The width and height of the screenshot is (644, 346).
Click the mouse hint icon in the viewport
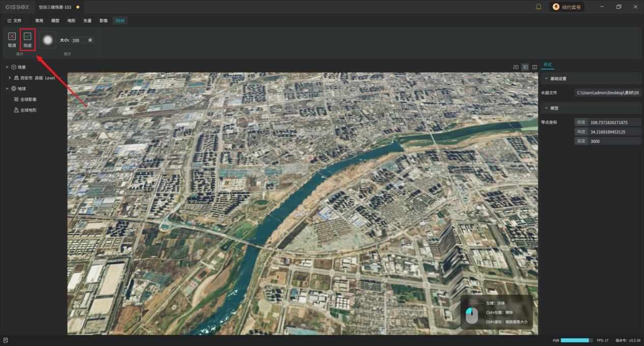tap(472, 315)
